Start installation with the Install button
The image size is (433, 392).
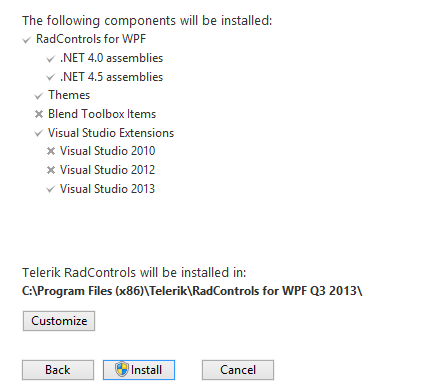(139, 370)
